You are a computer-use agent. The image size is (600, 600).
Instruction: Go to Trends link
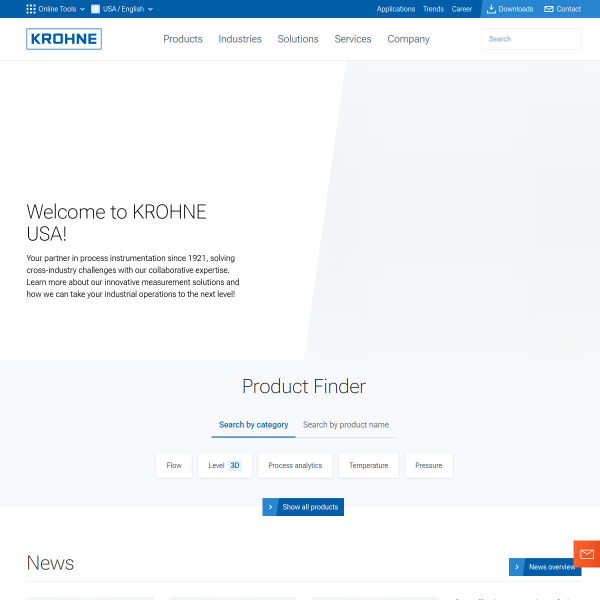tap(433, 9)
